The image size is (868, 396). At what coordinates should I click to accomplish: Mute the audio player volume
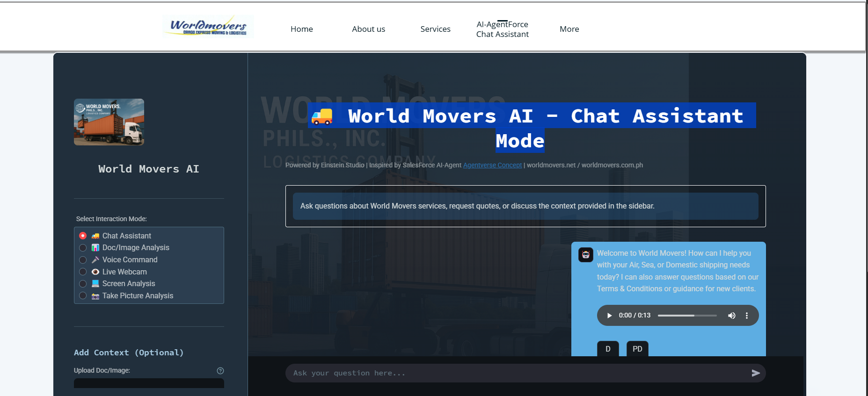point(731,316)
